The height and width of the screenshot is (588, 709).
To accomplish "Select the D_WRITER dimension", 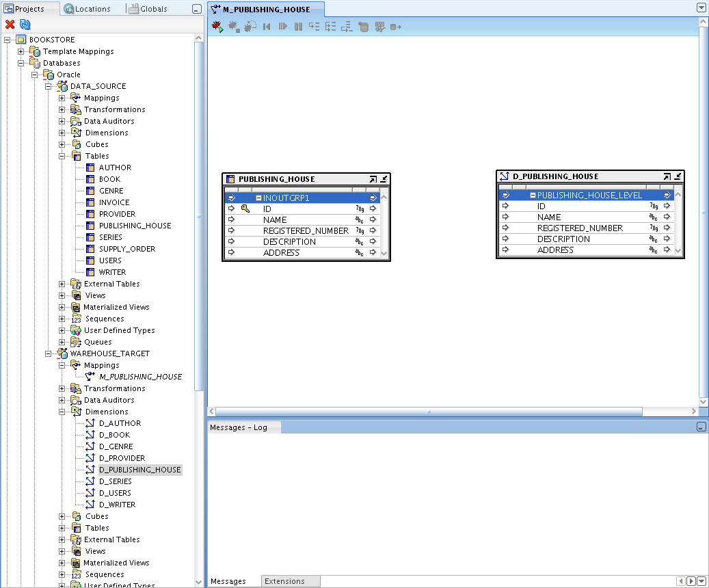I will tap(117, 505).
